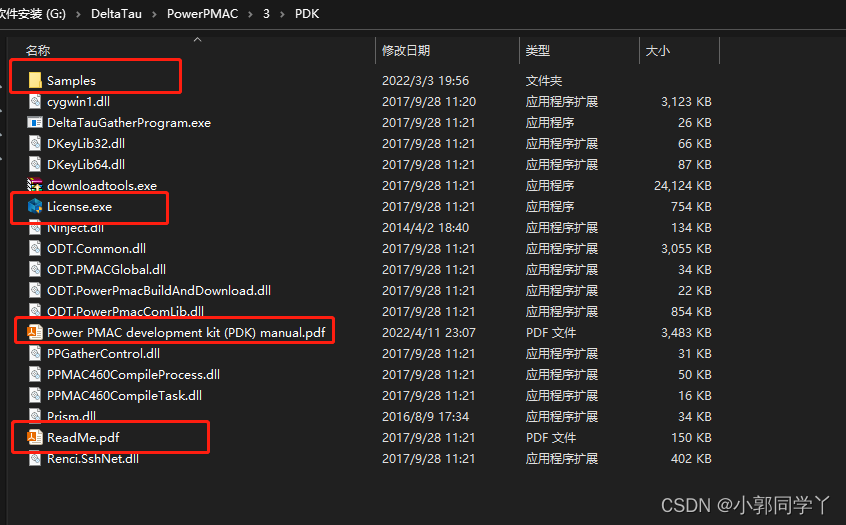Go to folder 3 in breadcrumb
This screenshot has width=846, height=525.
pyautogui.click(x=266, y=13)
